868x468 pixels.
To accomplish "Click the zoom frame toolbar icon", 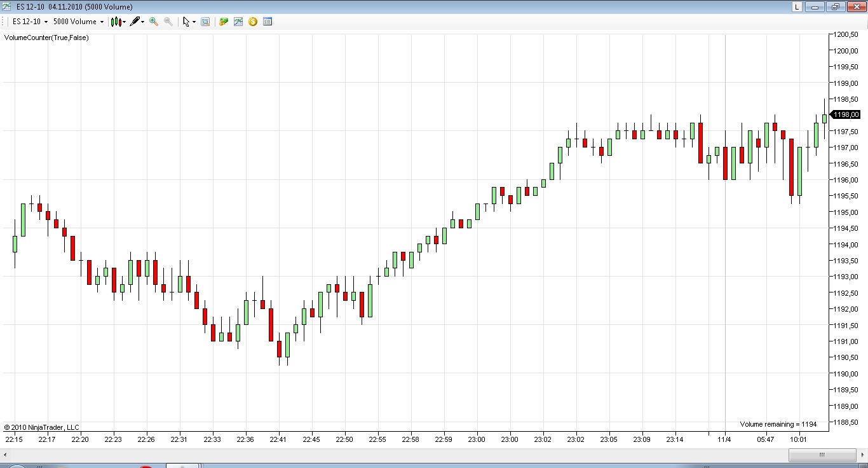I will click(x=205, y=22).
